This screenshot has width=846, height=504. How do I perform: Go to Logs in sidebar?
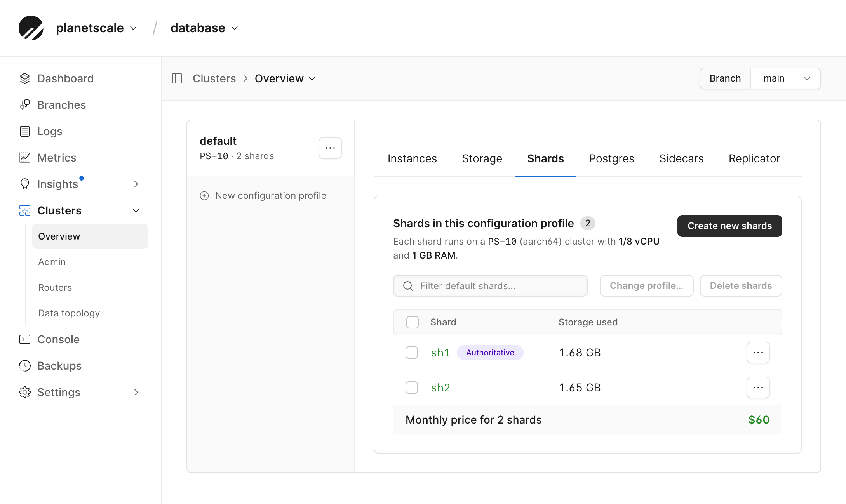pos(50,131)
